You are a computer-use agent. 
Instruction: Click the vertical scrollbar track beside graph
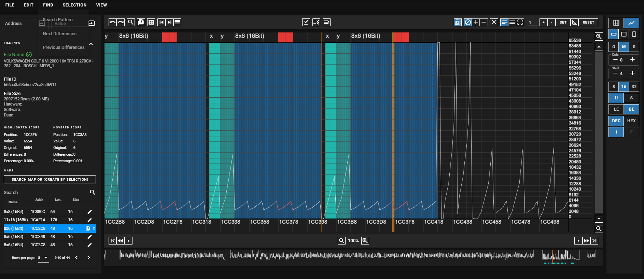pyautogui.click(x=599, y=132)
